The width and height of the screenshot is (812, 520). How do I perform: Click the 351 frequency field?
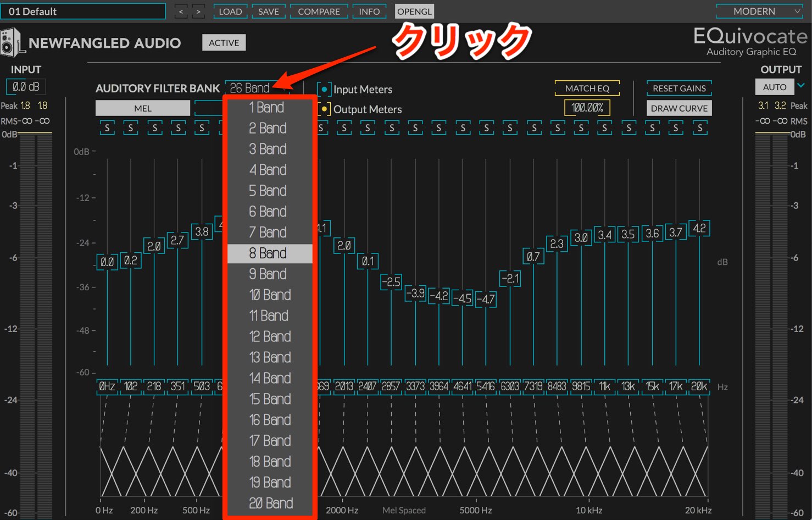pyautogui.click(x=177, y=386)
